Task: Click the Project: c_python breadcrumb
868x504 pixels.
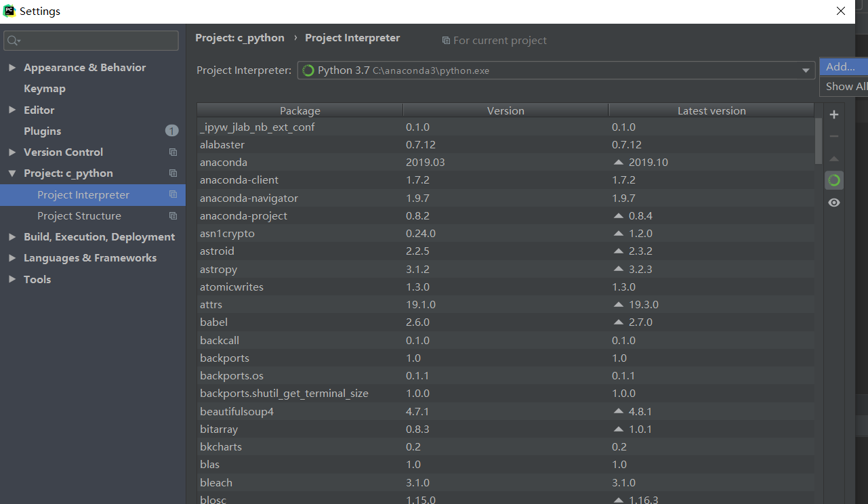Action: click(240, 38)
